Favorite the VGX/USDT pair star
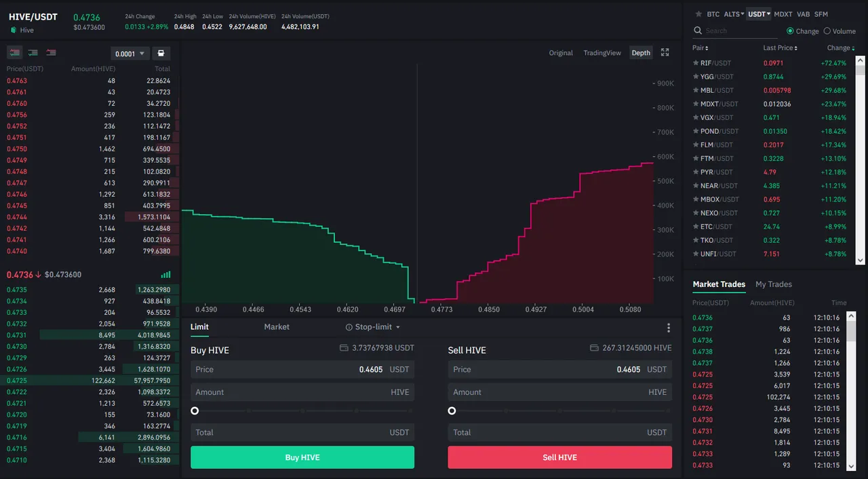Viewport: 868px width, 479px height. (696, 117)
